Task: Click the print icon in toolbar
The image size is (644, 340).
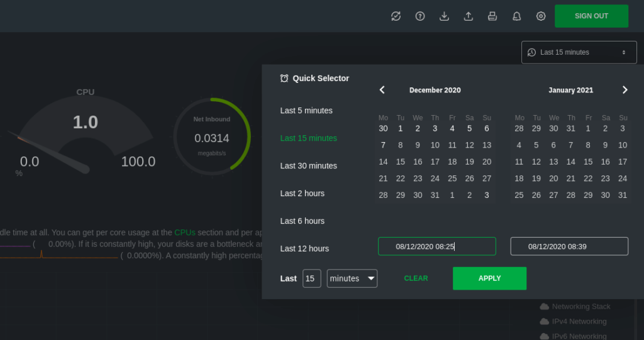Action: [x=492, y=16]
